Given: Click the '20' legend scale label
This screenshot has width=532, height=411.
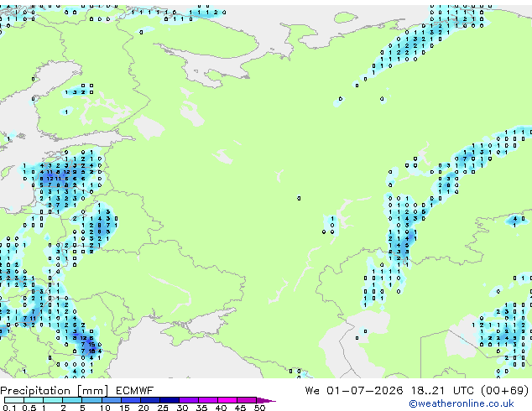Looking at the screenshot, I should pos(143,408).
